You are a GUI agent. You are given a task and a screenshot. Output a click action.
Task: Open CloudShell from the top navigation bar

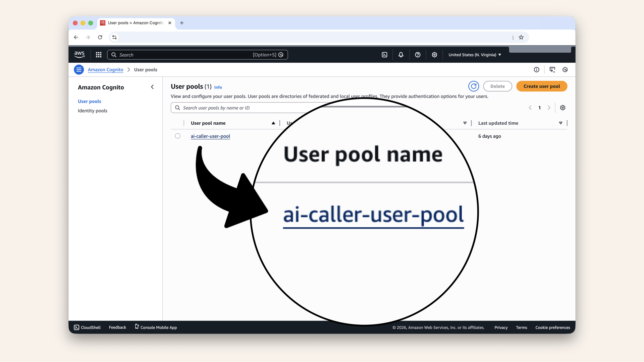(x=384, y=54)
